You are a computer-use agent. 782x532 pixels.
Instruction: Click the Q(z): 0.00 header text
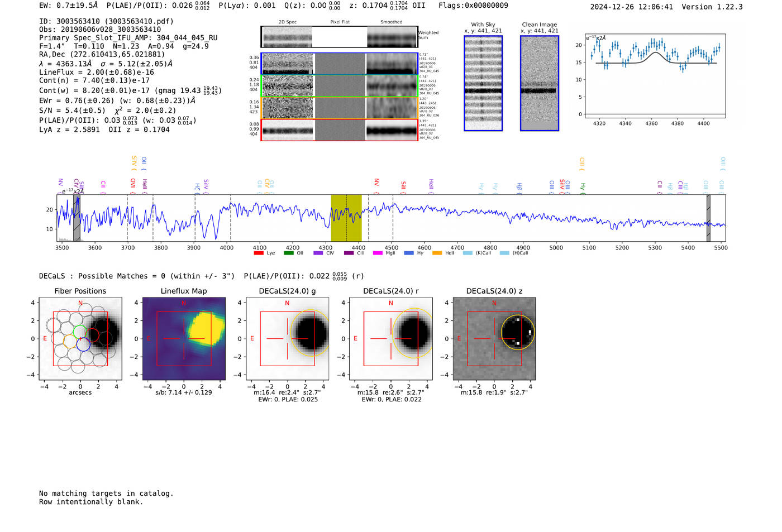click(312, 6)
